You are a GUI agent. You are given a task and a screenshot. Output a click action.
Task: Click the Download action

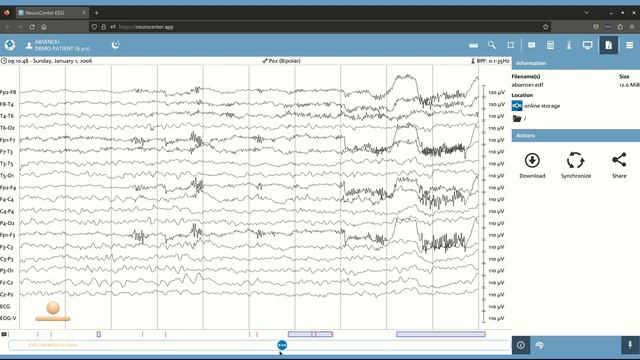click(x=532, y=165)
